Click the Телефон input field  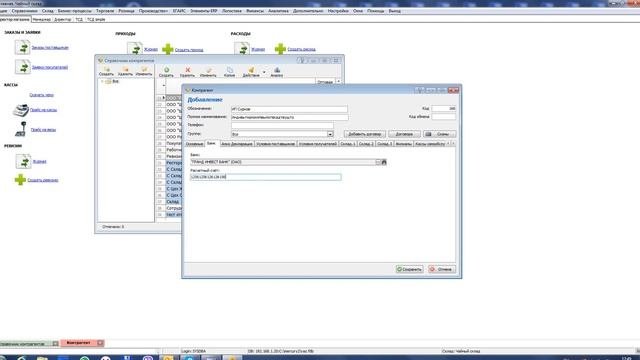[282, 125]
